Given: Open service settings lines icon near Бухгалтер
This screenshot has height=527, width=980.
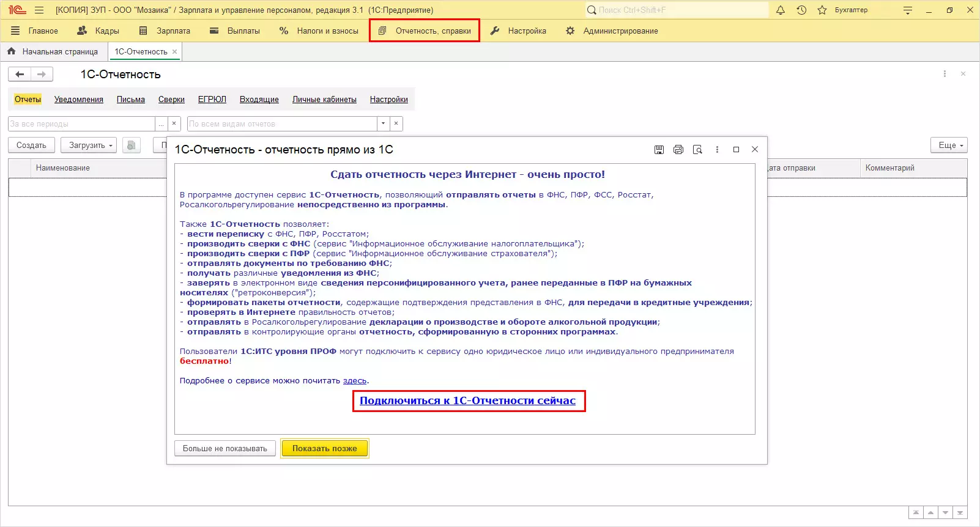Looking at the screenshot, I should click(x=908, y=10).
